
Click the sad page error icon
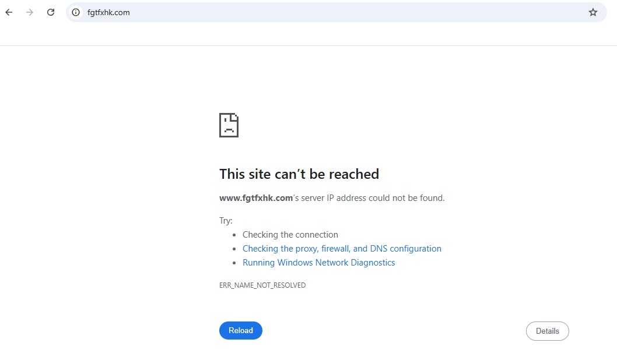pos(229,125)
